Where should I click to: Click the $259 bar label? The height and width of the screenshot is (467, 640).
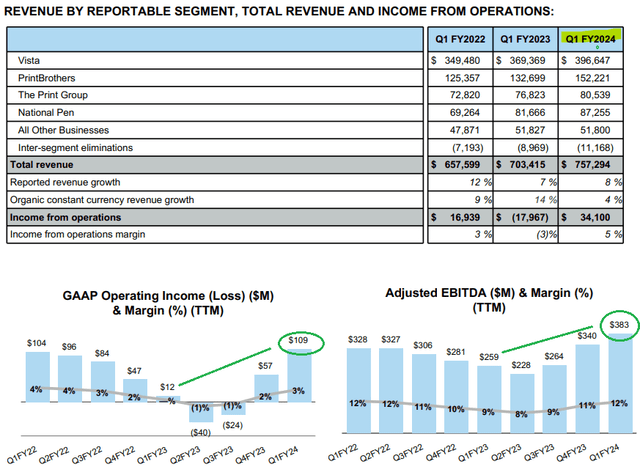pos(489,357)
